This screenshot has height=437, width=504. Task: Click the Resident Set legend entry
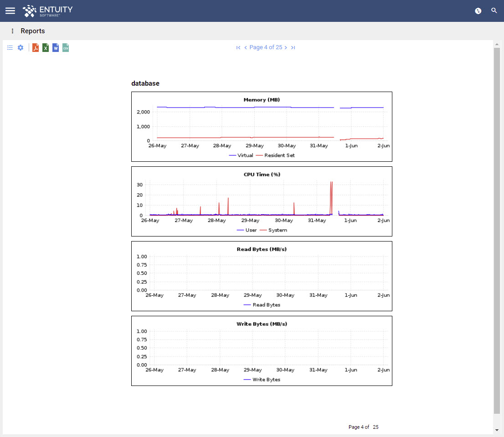tap(275, 155)
